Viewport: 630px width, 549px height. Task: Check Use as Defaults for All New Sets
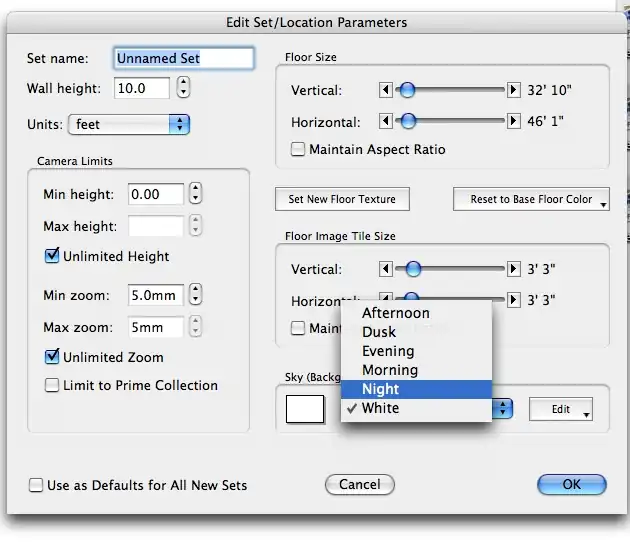[x=36, y=485]
